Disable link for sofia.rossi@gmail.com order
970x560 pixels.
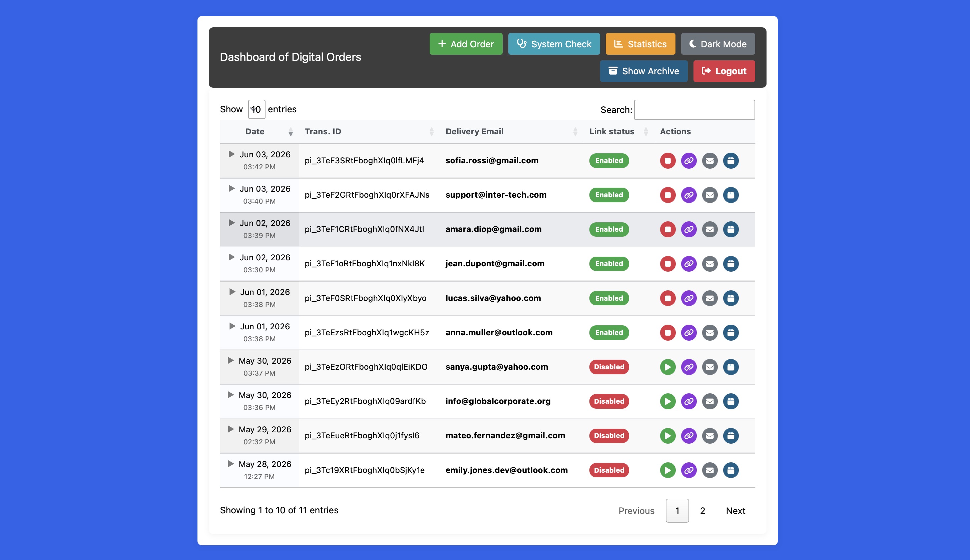[x=667, y=160]
